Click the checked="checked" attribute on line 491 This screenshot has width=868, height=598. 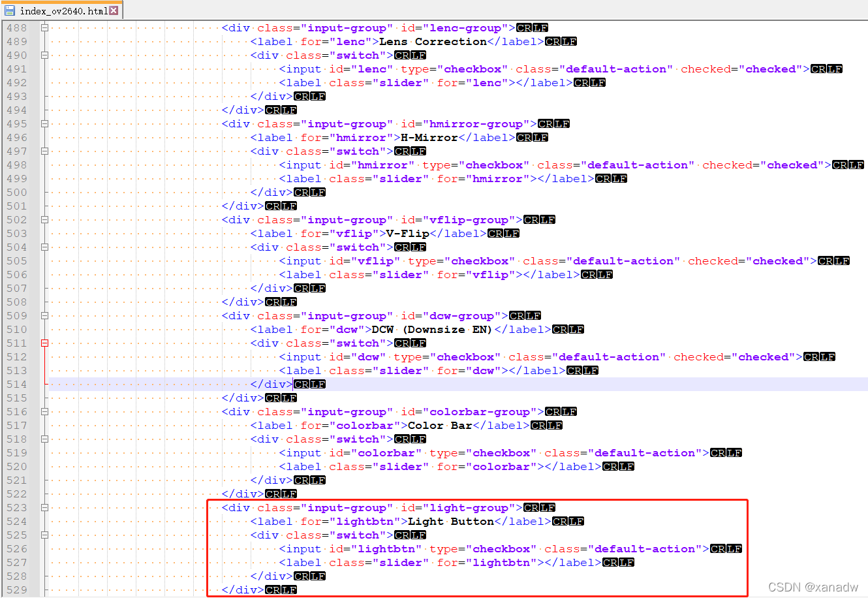tap(741, 69)
